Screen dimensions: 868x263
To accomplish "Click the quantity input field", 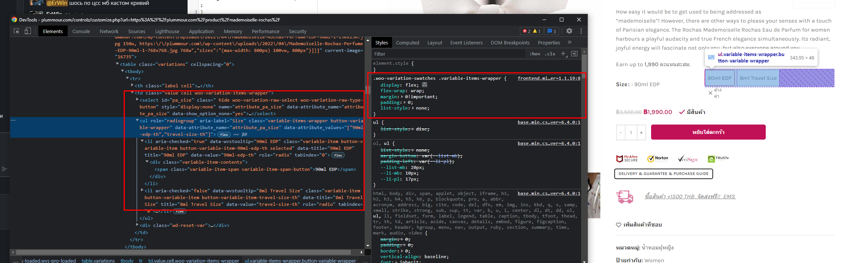I will coord(631,132).
